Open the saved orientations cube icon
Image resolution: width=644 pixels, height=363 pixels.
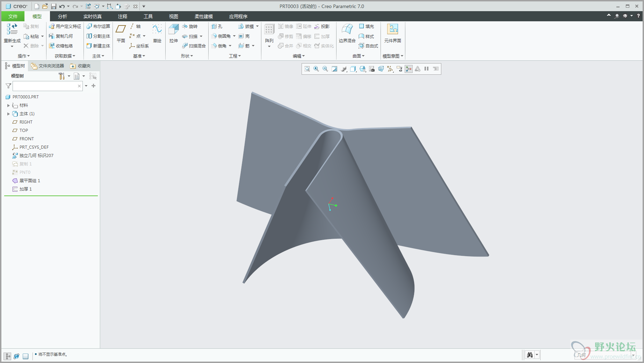(x=363, y=69)
